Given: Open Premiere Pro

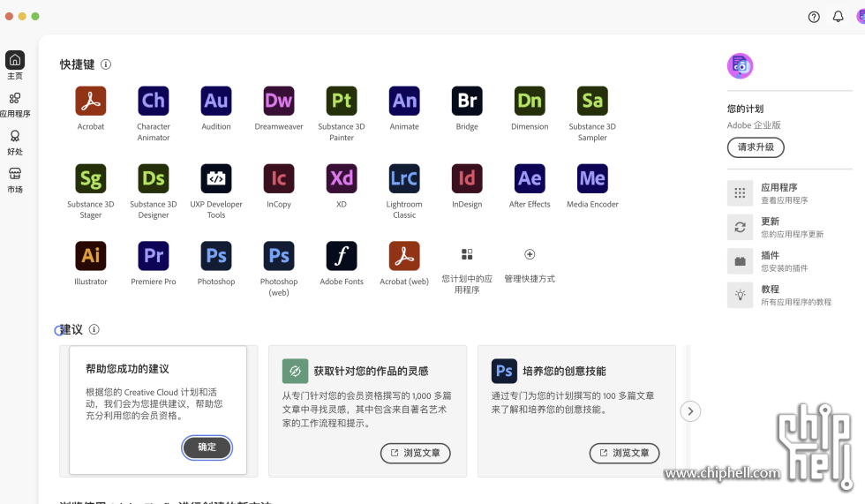Looking at the screenshot, I should pos(154,256).
